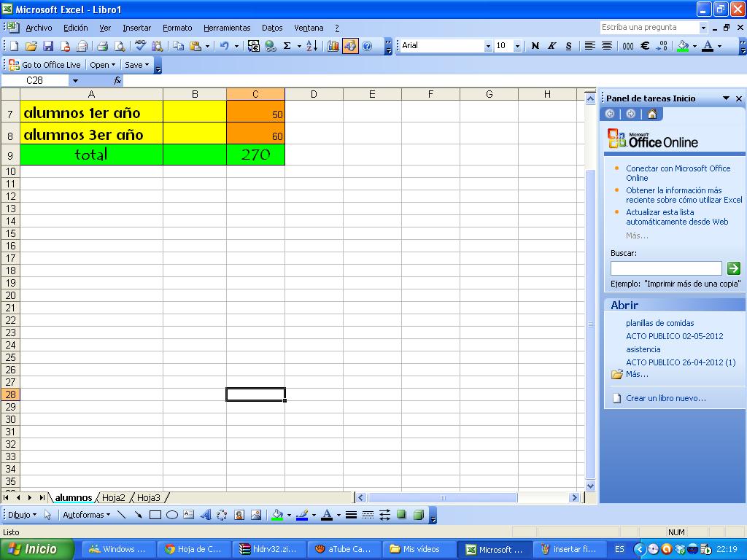Click the 'Crear un libro nuevo...' link

[665, 398]
